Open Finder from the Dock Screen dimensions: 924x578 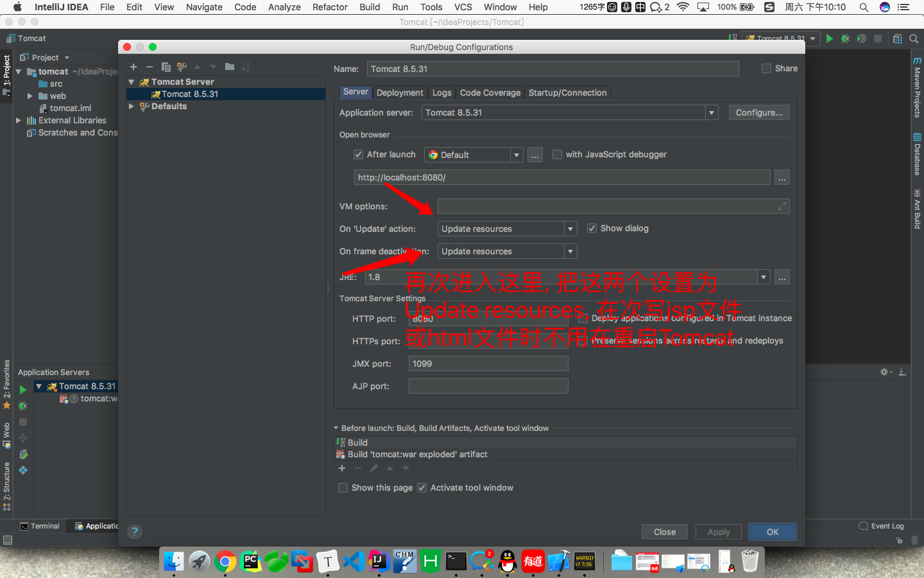pos(173,561)
